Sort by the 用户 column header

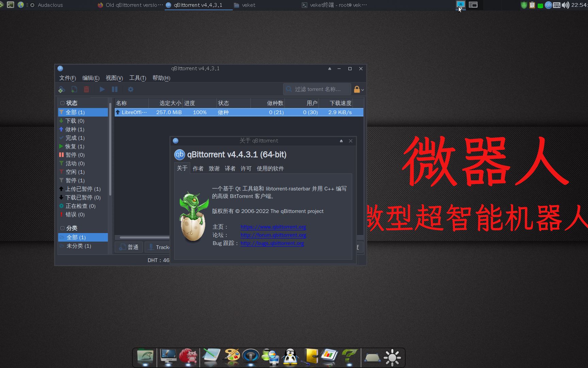(302, 103)
